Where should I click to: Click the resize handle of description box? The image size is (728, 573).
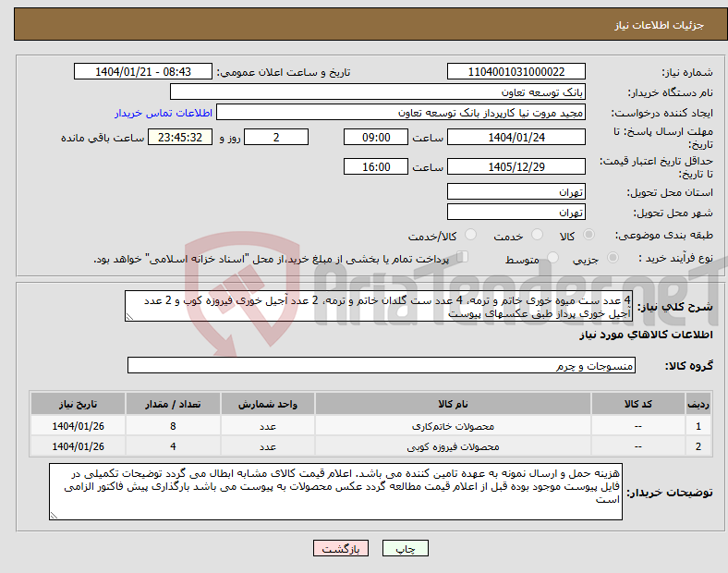(x=129, y=317)
